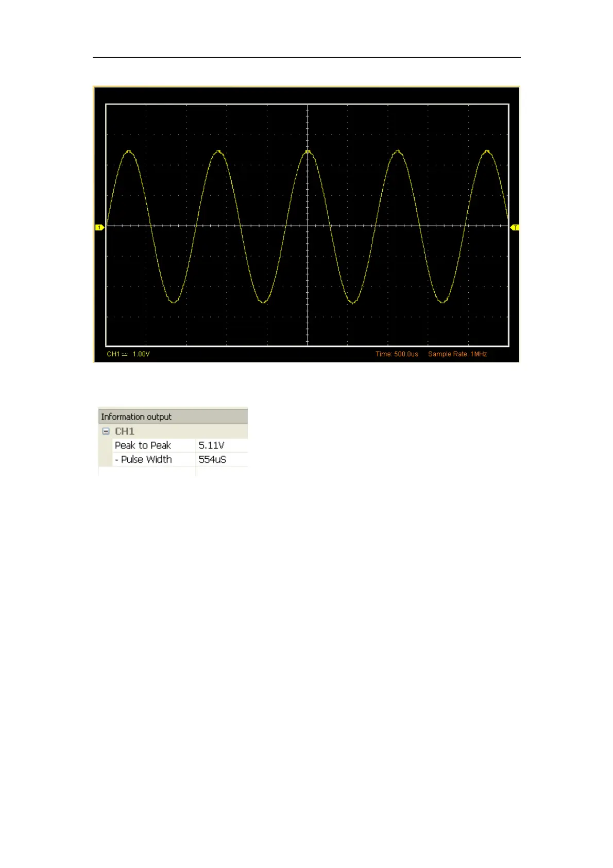The height and width of the screenshot is (868, 613).
Task: Click the first trough of the yellow waveform
Action: pos(174,302)
